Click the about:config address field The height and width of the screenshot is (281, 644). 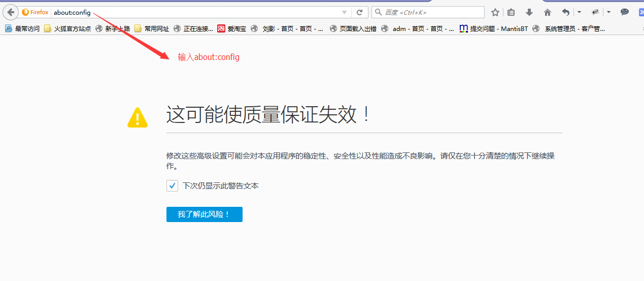click(193, 12)
